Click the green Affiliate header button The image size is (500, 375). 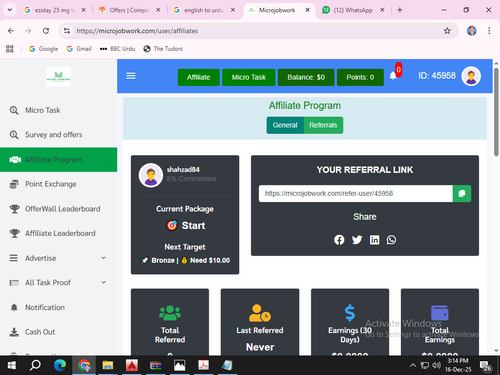click(x=198, y=77)
